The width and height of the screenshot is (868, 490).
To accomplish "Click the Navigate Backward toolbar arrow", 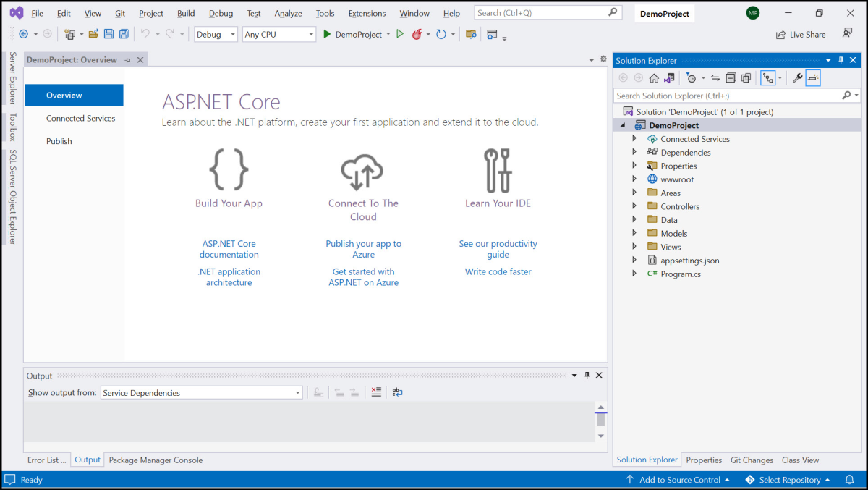I will 24,34.
